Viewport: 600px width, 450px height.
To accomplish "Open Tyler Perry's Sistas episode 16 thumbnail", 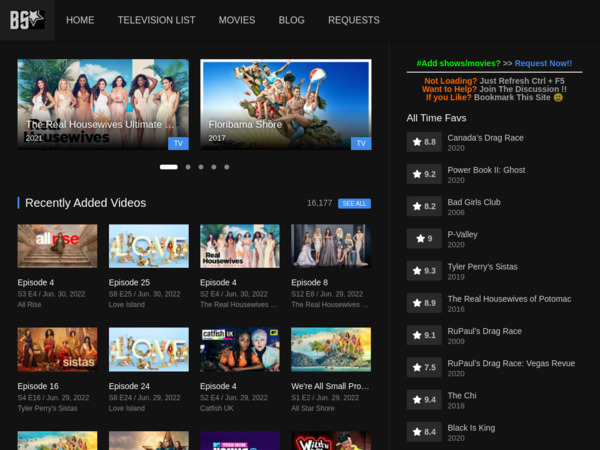I will point(57,349).
